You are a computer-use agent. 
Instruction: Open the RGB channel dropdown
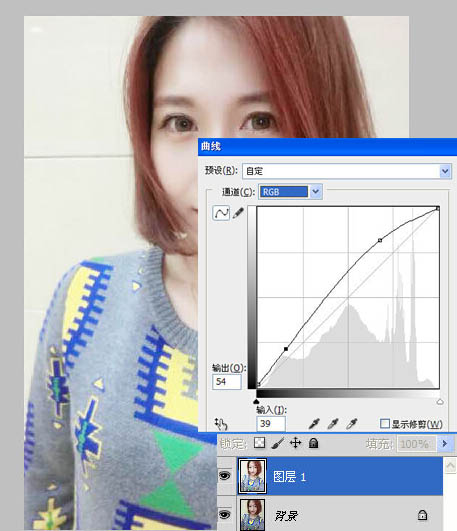coord(290,192)
